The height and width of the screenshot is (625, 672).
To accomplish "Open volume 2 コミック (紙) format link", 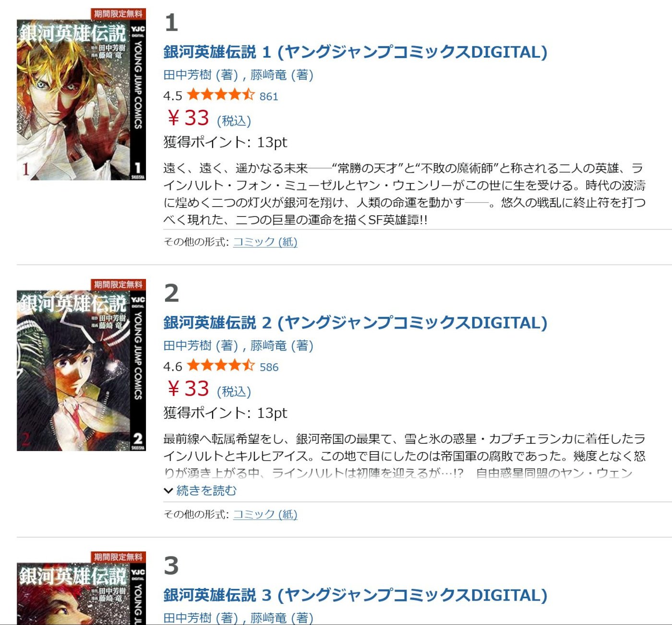I will point(265,514).
